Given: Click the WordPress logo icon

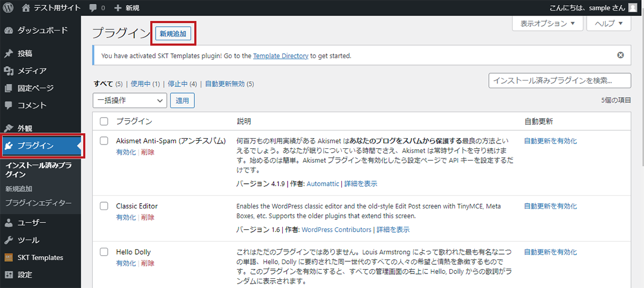Looking at the screenshot, I should coord(9,8).
